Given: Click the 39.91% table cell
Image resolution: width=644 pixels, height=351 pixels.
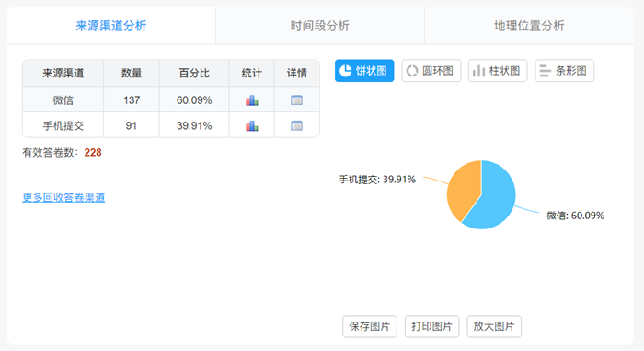Looking at the screenshot, I should pos(194,125).
